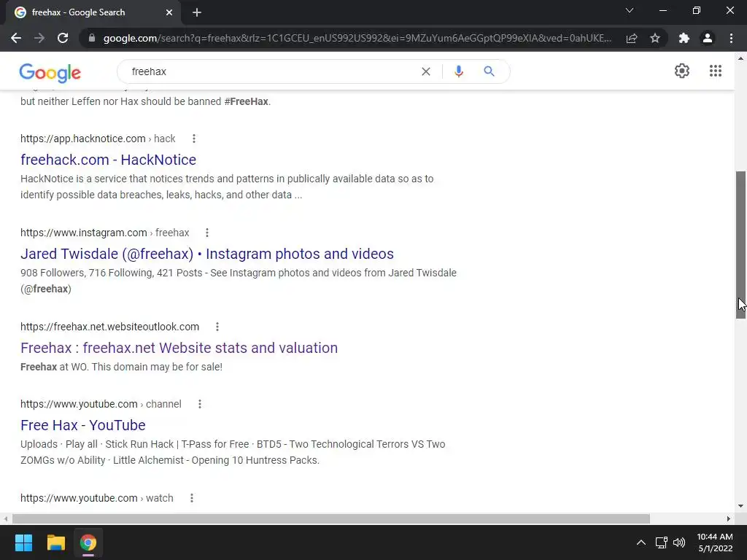This screenshot has width=747, height=560.
Task: Click the Chrome taskbar icon
Action: coord(88,542)
